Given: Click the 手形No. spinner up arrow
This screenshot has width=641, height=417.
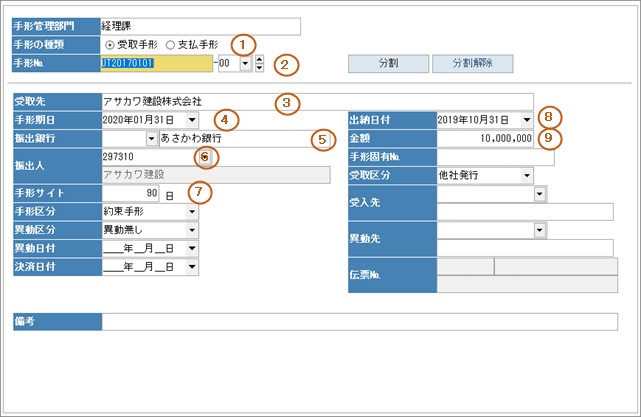Looking at the screenshot, I should (x=260, y=59).
